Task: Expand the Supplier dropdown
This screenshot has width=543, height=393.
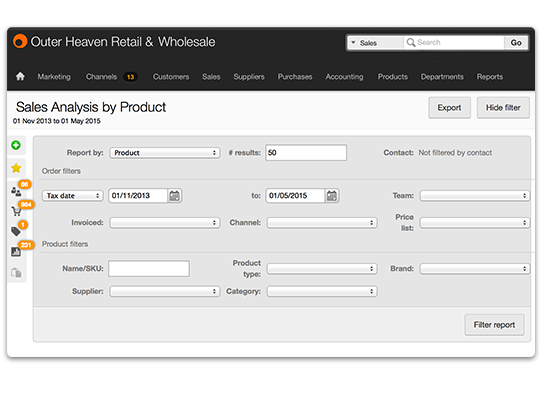Action: [x=165, y=292]
